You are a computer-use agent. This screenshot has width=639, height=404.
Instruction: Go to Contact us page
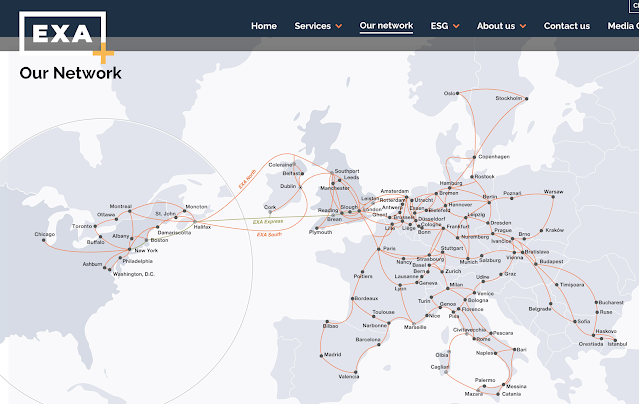[566, 26]
